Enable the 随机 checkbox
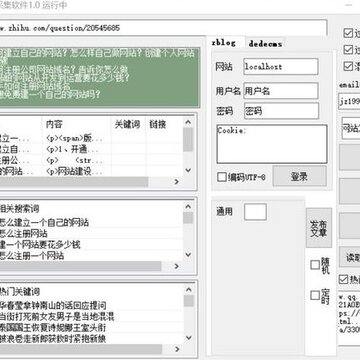This screenshot has width=360, height=360. pyautogui.click(x=315, y=265)
